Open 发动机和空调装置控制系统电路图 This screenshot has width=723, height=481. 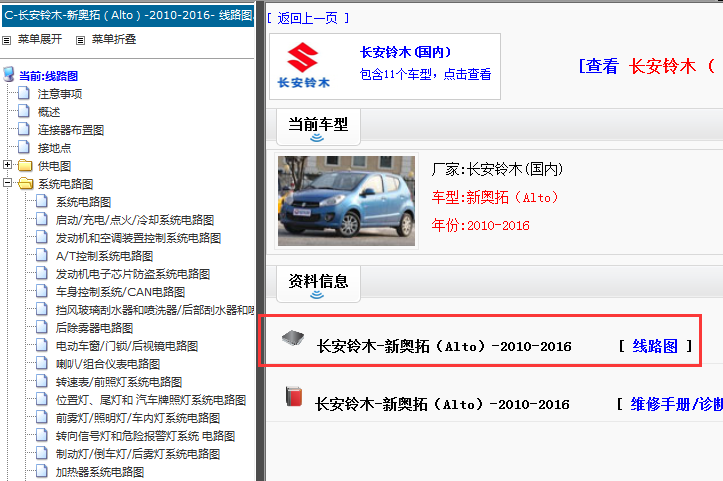click(x=138, y=238)
